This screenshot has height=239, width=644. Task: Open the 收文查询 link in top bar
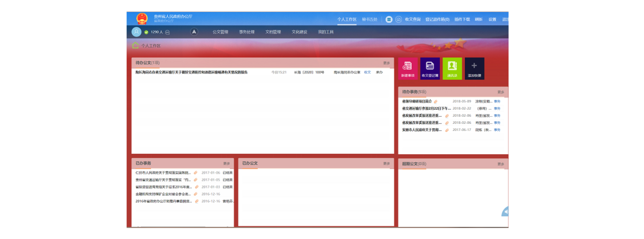[412, 20]
